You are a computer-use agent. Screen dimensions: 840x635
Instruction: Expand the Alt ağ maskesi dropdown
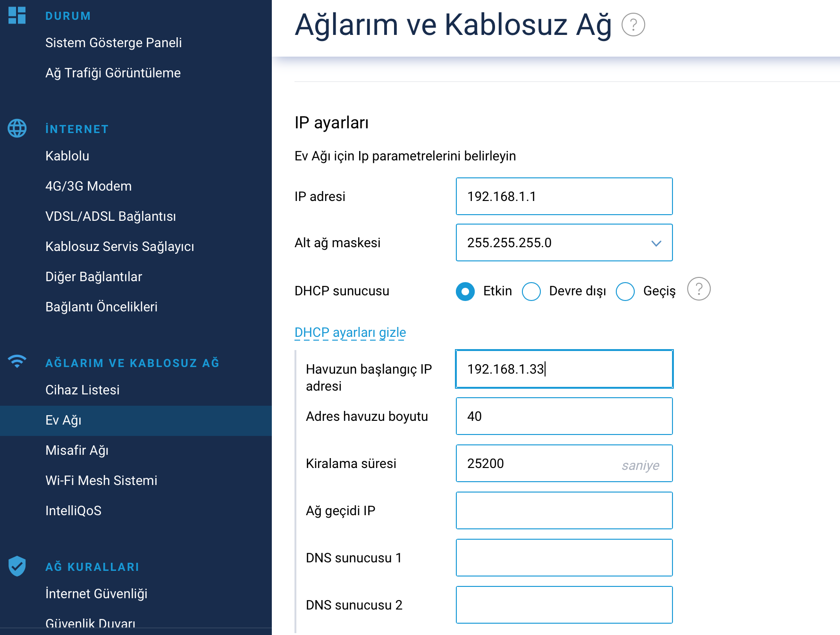point(564,242)
